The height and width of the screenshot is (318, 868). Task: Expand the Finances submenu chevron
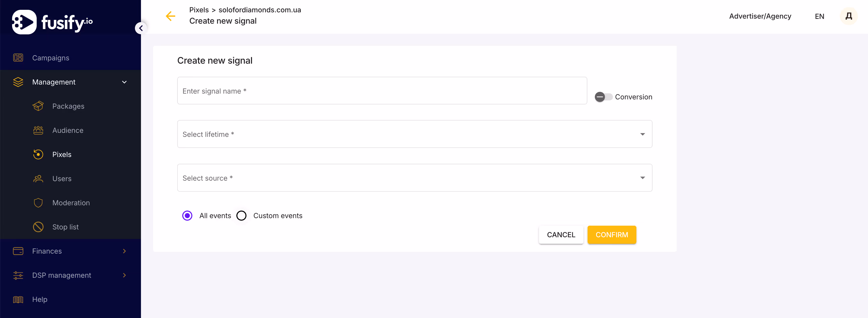click(124, 251)
